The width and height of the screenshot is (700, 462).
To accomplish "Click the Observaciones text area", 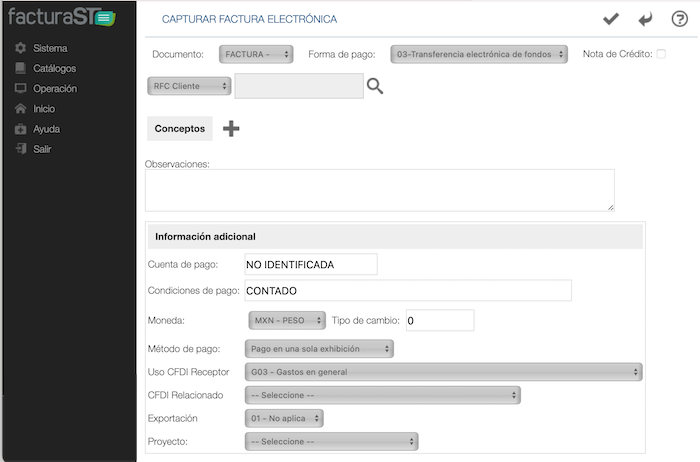I will pyautogui.click(x=379, y=190).
